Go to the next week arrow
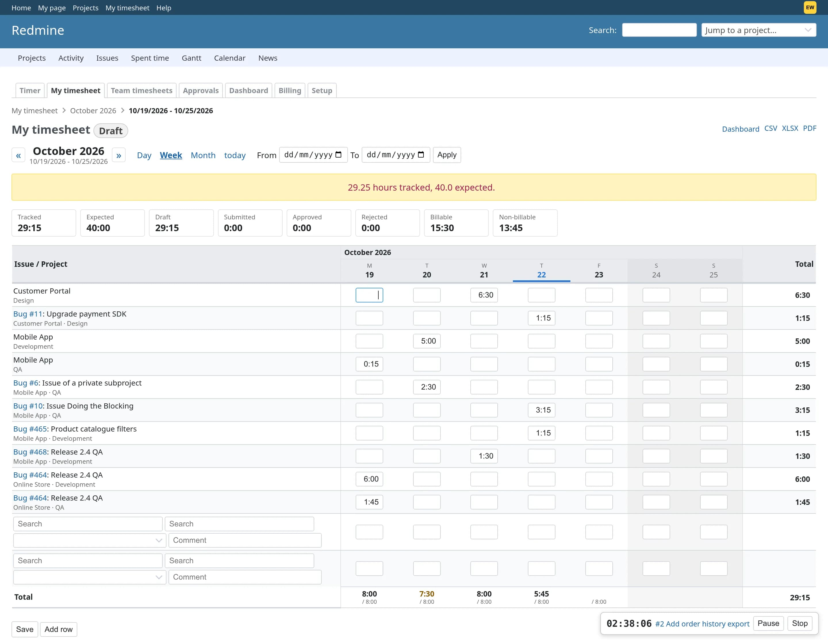This screenshot has width=828, height=644. tap(119, 155)
